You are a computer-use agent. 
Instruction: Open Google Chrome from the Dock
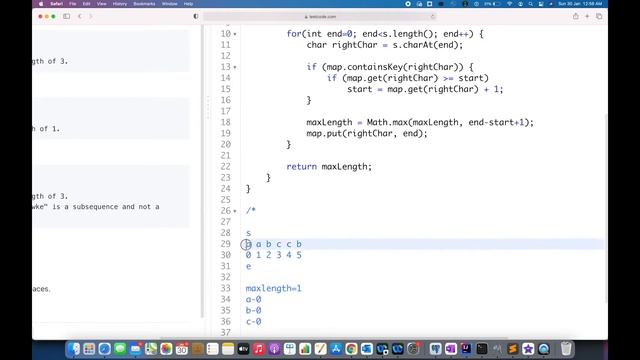[x=351, y=349]
